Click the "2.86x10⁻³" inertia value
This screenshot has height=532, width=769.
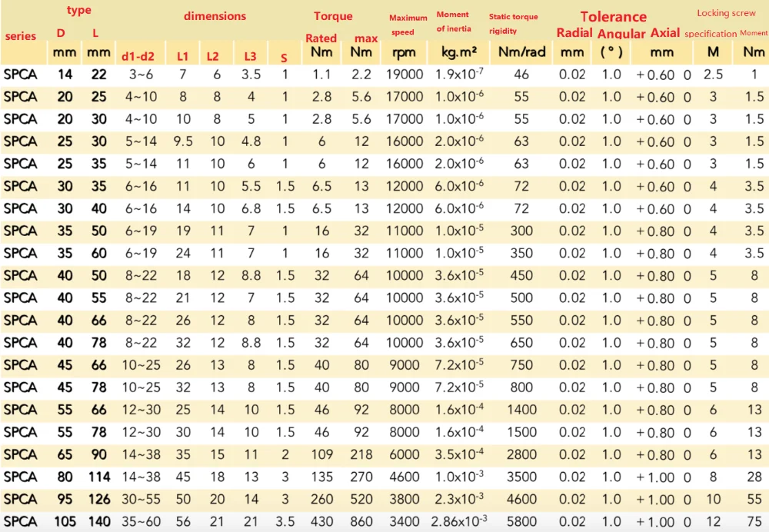(x=459, y=521)
